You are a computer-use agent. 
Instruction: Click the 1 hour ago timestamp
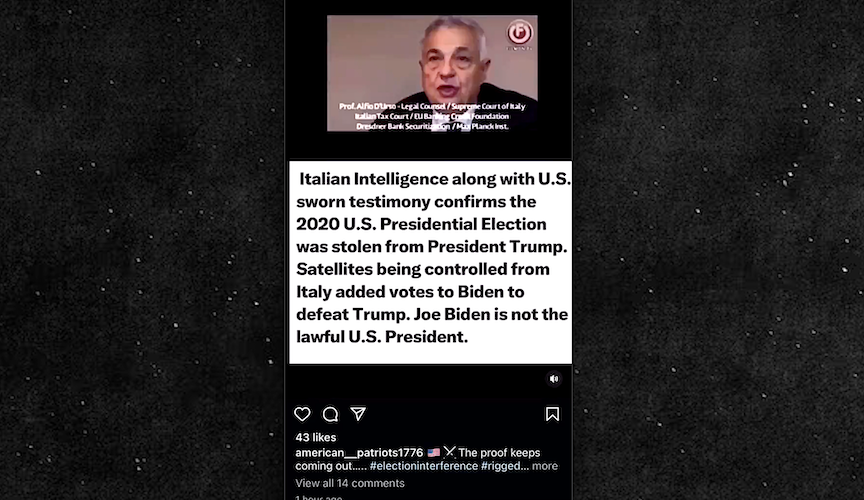coord(318,497)
